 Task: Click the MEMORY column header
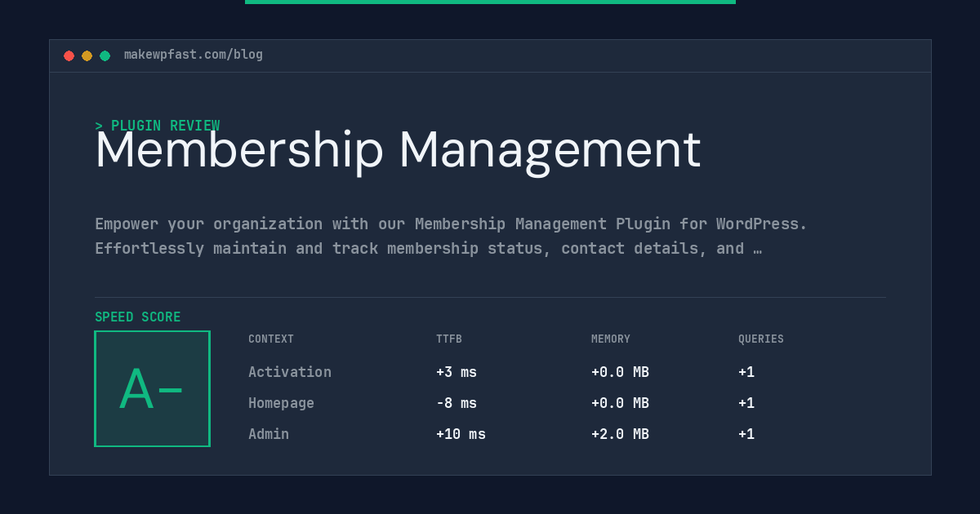611,339
